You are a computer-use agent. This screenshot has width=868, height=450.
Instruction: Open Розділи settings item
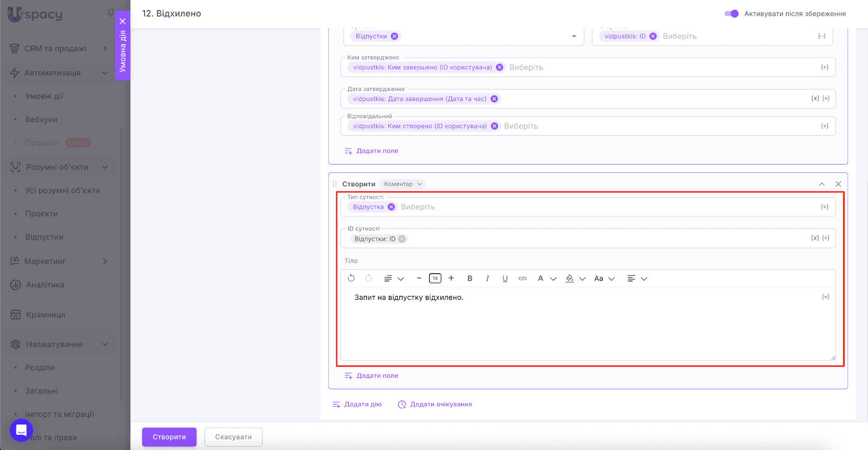pyautogui.click(x=40, y=368)
